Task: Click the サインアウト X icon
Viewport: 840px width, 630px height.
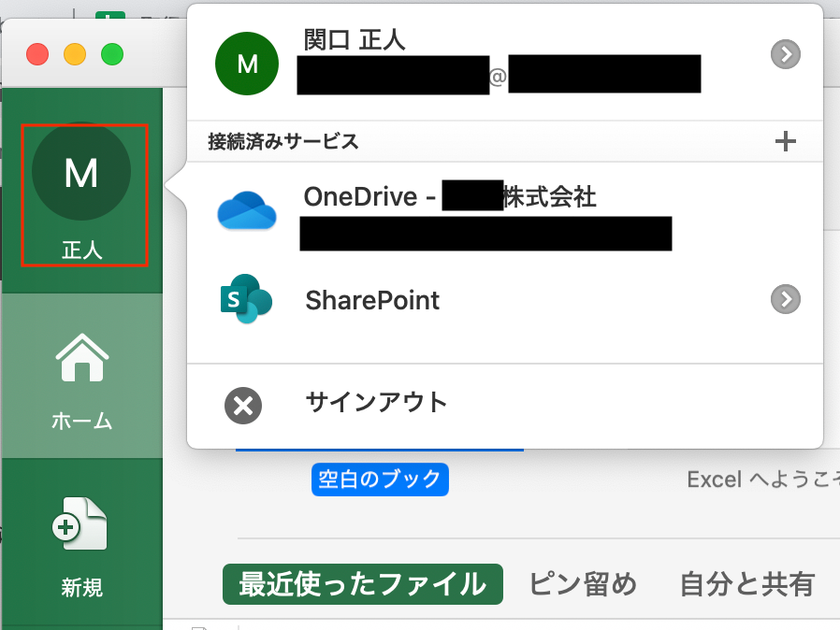Action: coord(242,405)
